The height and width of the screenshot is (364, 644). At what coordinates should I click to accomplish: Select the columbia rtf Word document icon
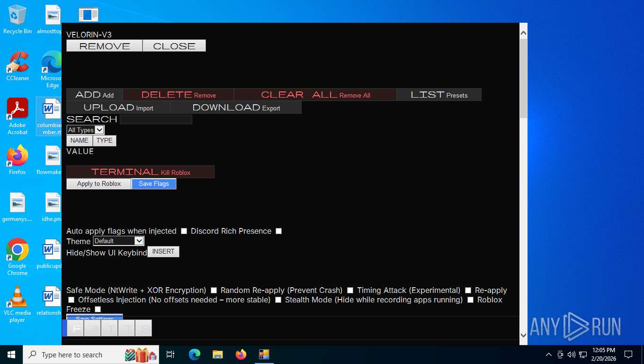point(49,117)
